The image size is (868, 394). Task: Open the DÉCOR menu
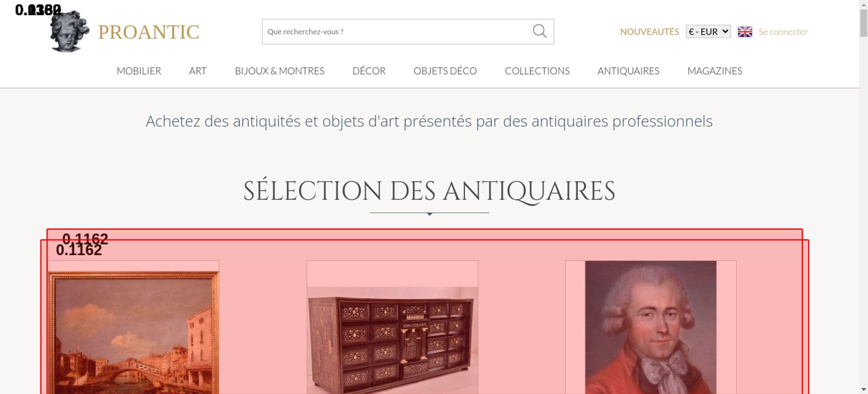(x=369, y=71)
